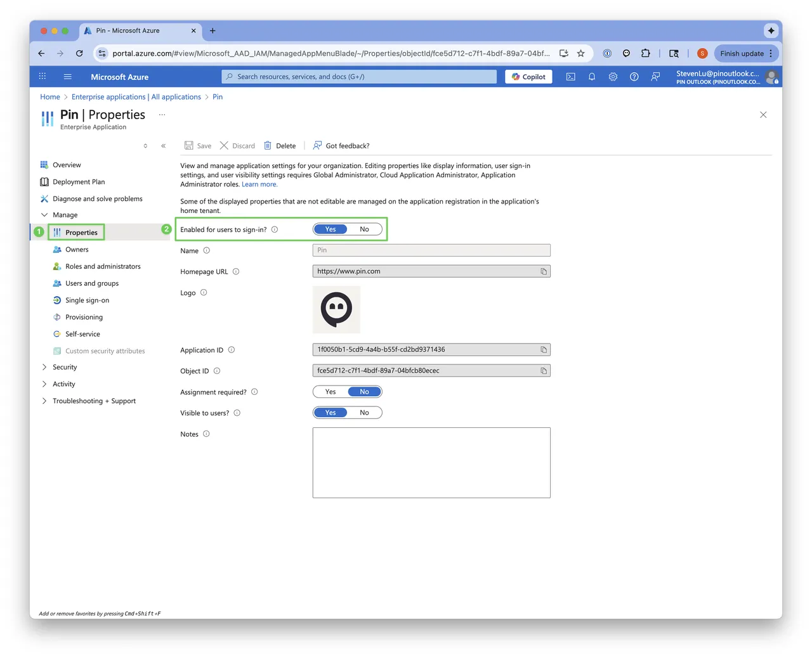Image resolution: width=812 pixels, height=658 pixels.
Task: Expand the Activity section
Action: 44,384
